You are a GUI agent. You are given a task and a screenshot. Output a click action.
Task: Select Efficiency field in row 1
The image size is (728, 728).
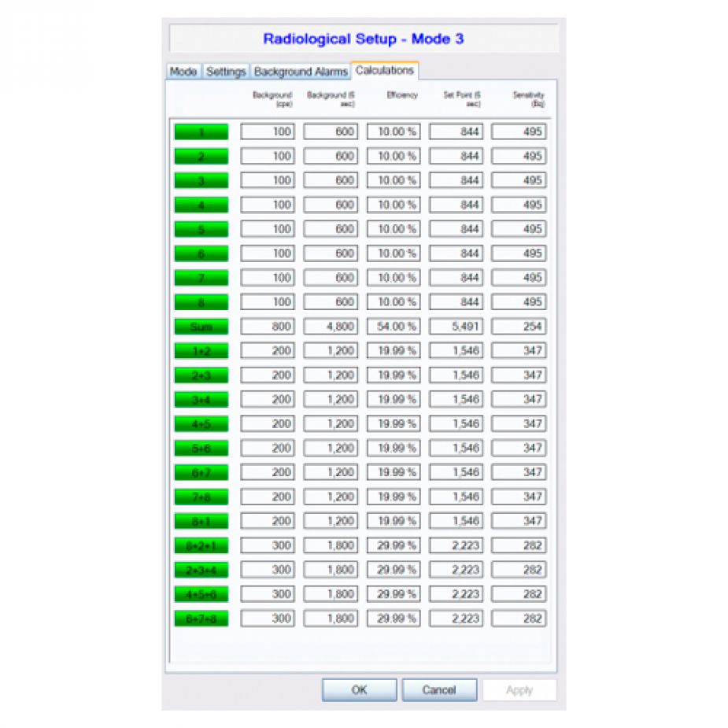coord(394,132)
